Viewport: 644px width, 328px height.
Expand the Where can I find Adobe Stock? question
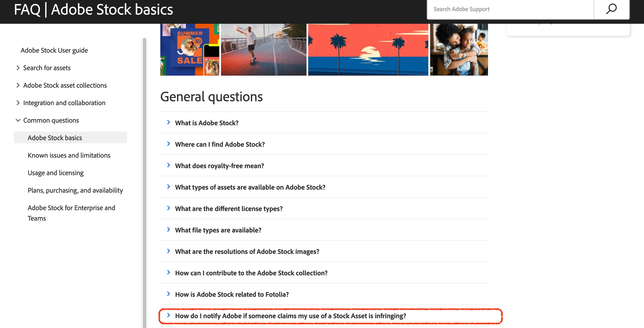[220, 144]
